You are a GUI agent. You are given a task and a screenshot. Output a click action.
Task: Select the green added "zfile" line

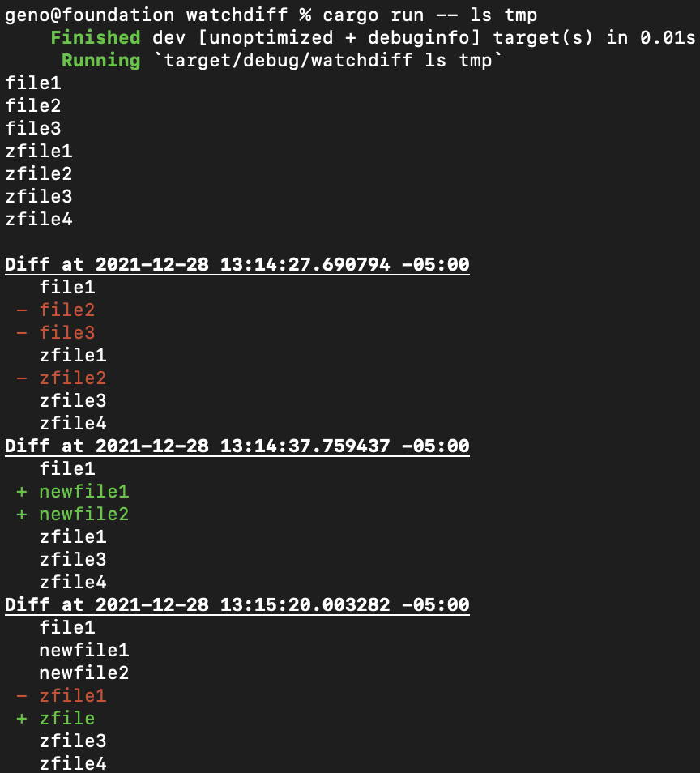[x=67, y=718]
